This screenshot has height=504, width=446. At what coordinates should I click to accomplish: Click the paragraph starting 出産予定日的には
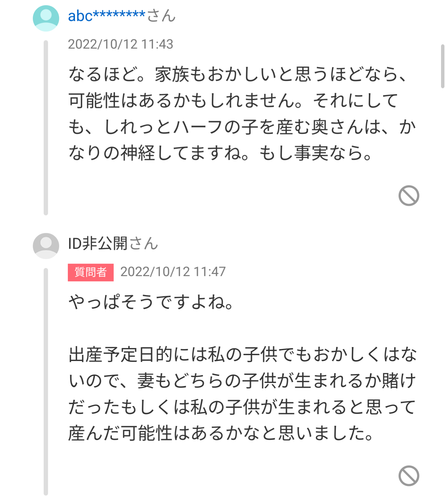(x=242, y=394)
